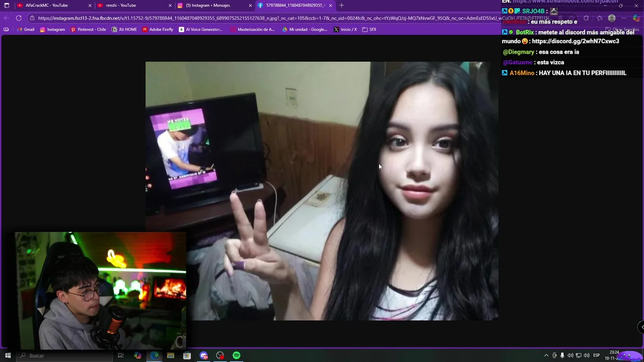Show hidden system tray icons
644x362 pixels.
tap(546, 355)
